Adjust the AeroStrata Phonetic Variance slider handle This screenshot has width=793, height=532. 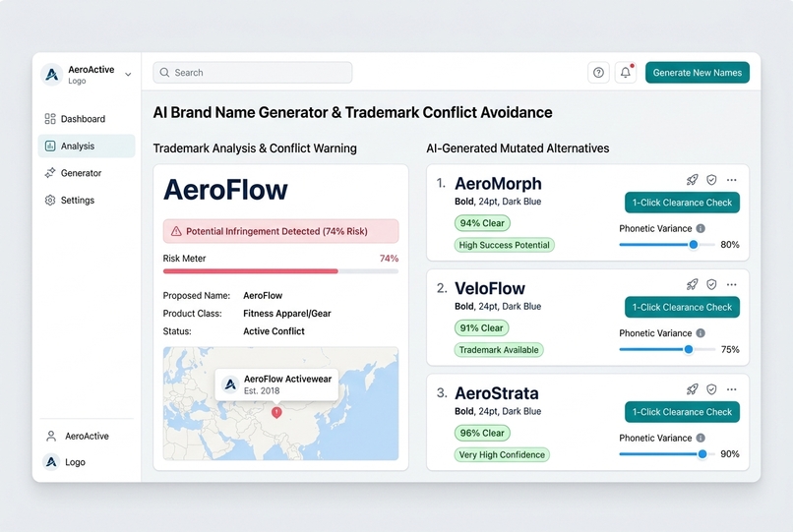tap(702, 454)
